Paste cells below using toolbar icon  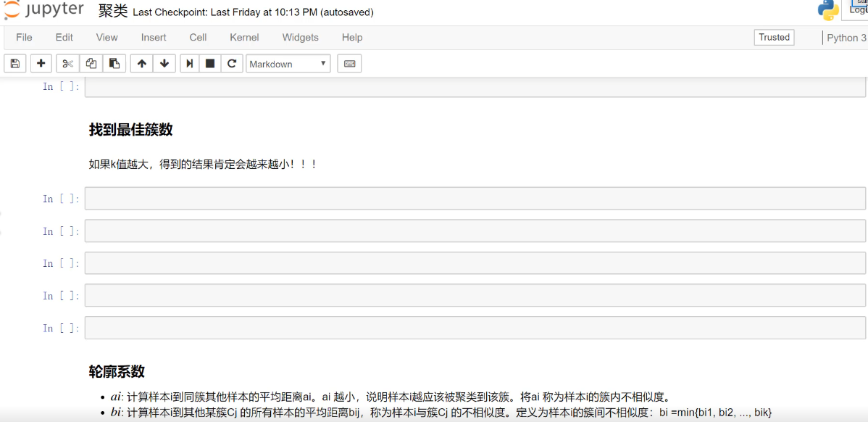(114, 64)
